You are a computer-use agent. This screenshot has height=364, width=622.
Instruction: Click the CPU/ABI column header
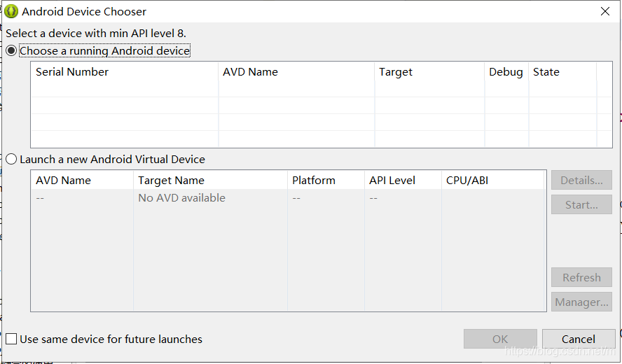point(492,181)
